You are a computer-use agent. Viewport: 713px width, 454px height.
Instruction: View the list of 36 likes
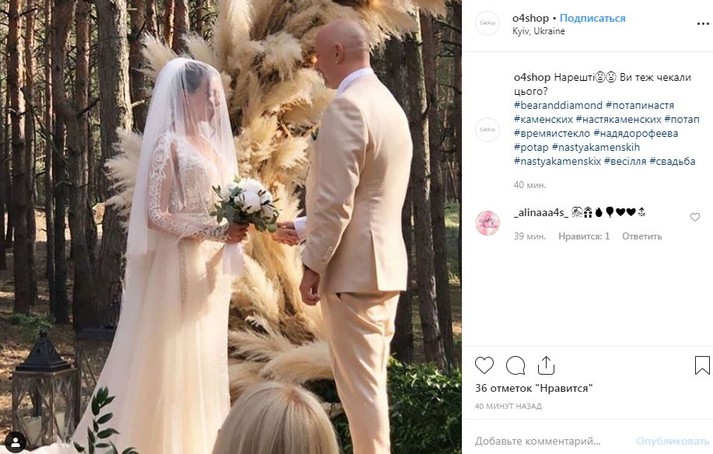tap(534, 388)
